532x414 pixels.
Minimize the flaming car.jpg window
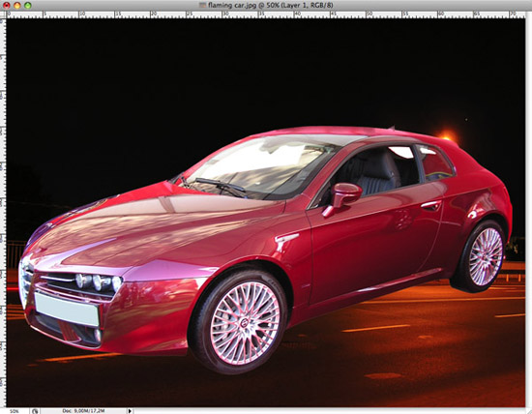point(17,5)
